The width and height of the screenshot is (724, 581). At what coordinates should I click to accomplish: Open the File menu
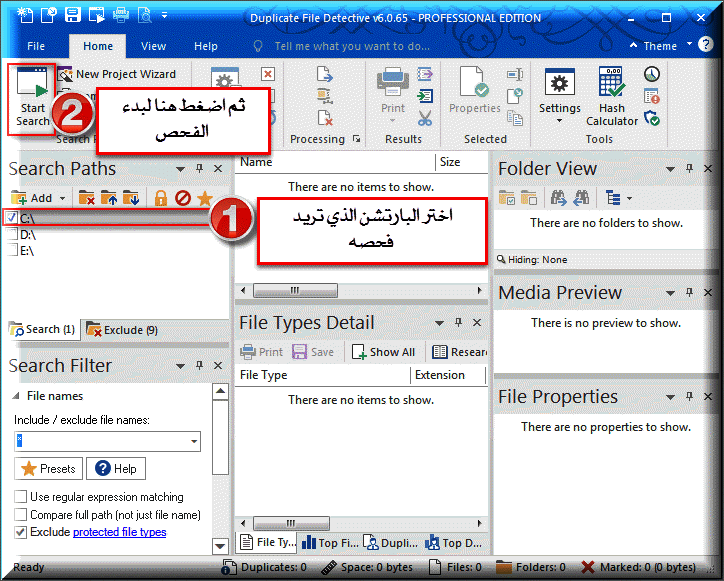[36, 46]
